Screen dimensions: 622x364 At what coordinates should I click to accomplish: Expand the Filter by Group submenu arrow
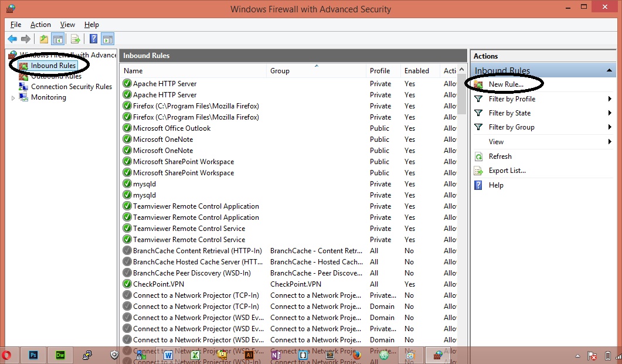click(610, 127)
